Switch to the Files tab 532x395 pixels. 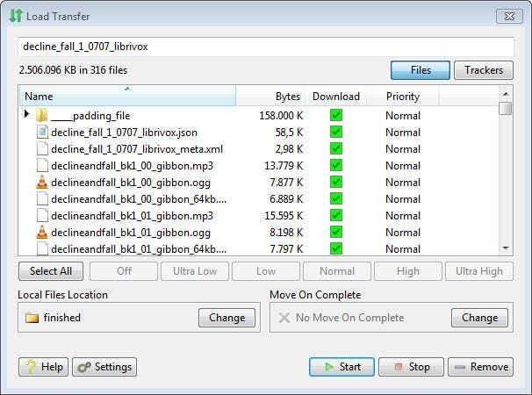(421, 70)
